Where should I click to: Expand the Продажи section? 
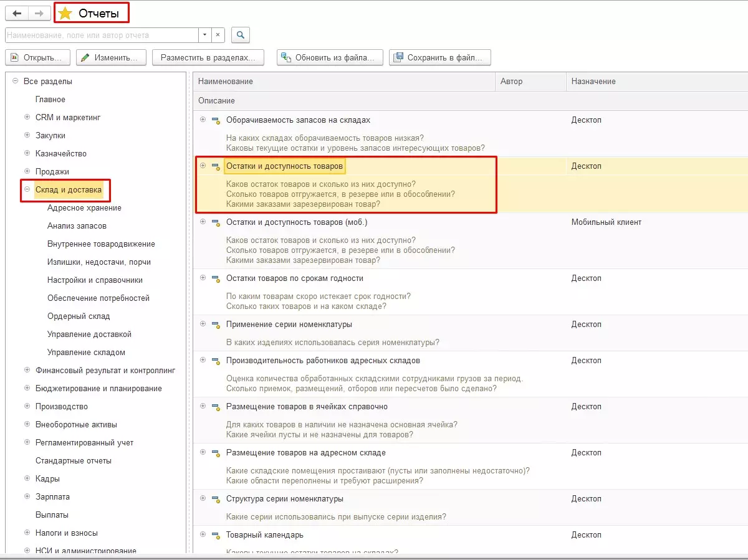(x=27, y=171)
